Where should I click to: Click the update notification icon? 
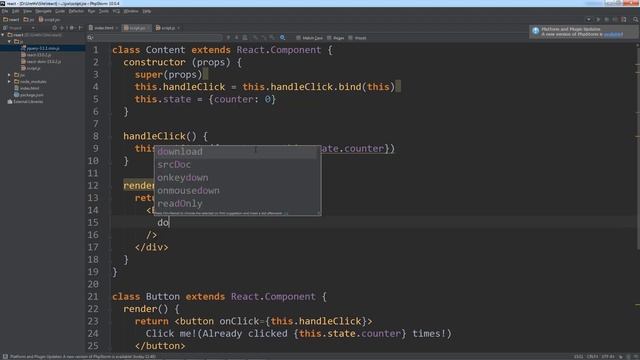tap(536, 31)
